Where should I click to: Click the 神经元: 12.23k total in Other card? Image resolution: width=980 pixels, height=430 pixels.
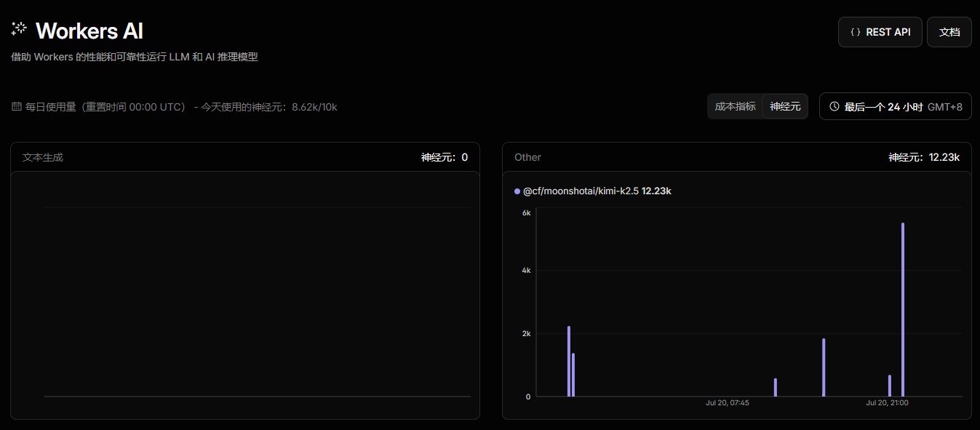(x=923, y=157)
